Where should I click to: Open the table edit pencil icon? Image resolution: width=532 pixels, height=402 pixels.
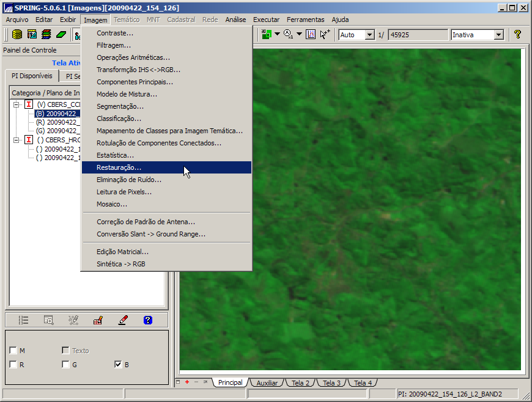pyautogui.click(x=98, y=320)
